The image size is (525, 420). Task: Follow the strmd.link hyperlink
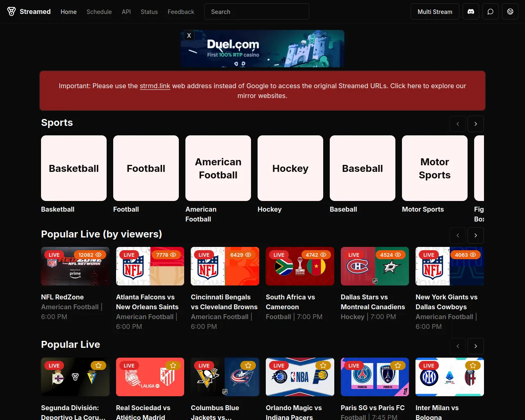155,86
